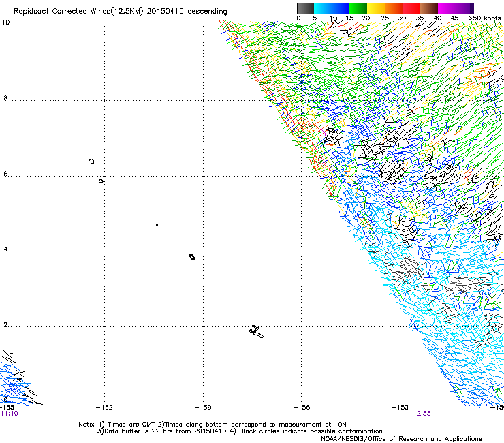Screen dimensions: 504x443
Task: Click the latitude axis label '8'
Action: tap(5, 98)
